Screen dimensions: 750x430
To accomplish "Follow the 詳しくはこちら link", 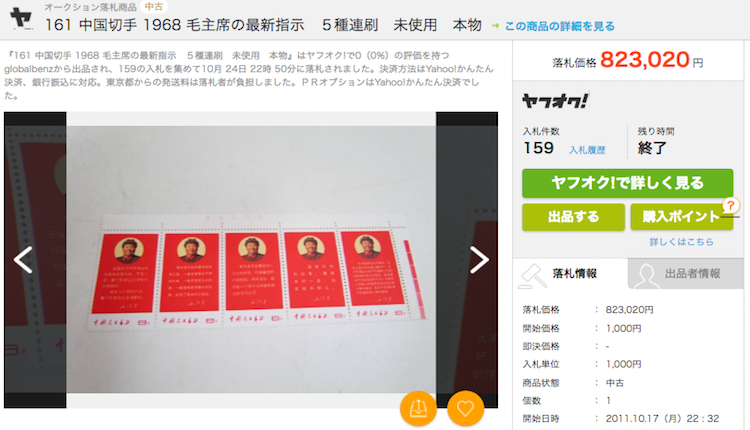I will pyautogui.click(x=681, y=242).
